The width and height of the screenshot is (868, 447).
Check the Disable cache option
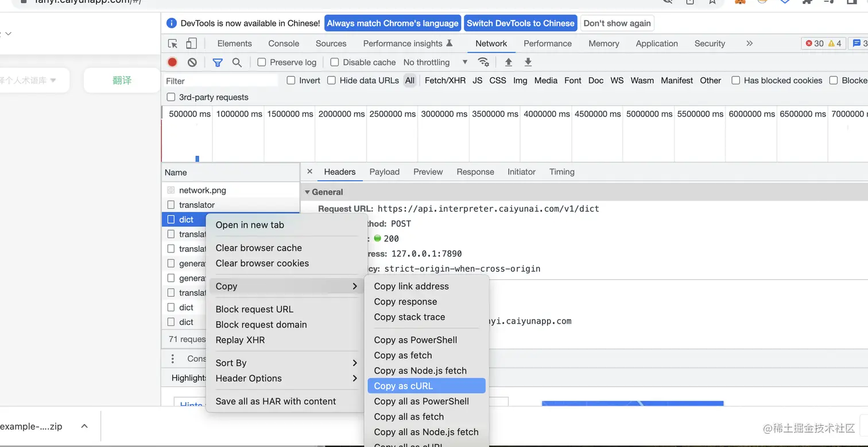pyautogui.click(x=335, y=62)
